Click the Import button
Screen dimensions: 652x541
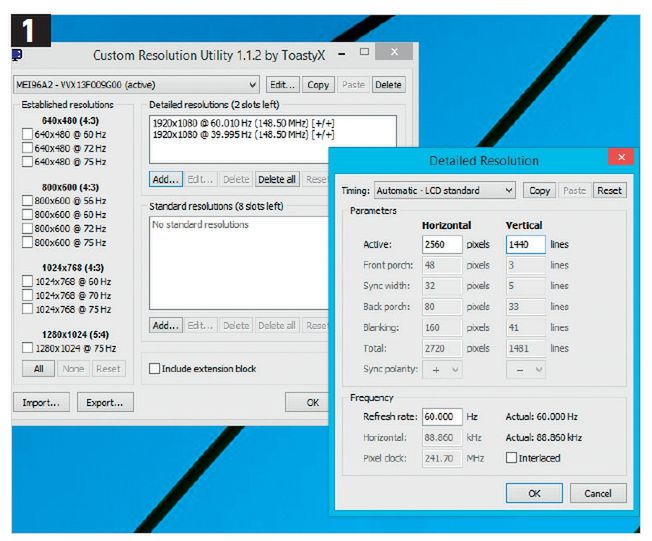click(x=41, y=403)
